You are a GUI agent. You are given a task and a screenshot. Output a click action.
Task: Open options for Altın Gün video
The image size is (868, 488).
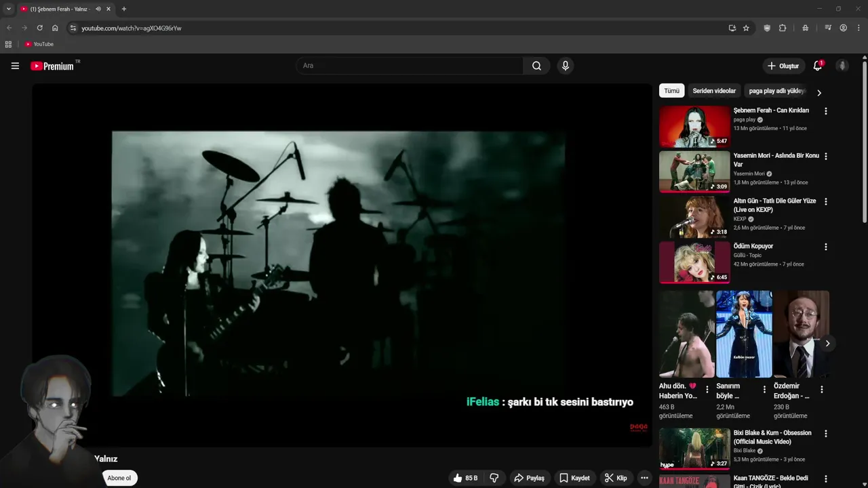[x=825, y=202]
